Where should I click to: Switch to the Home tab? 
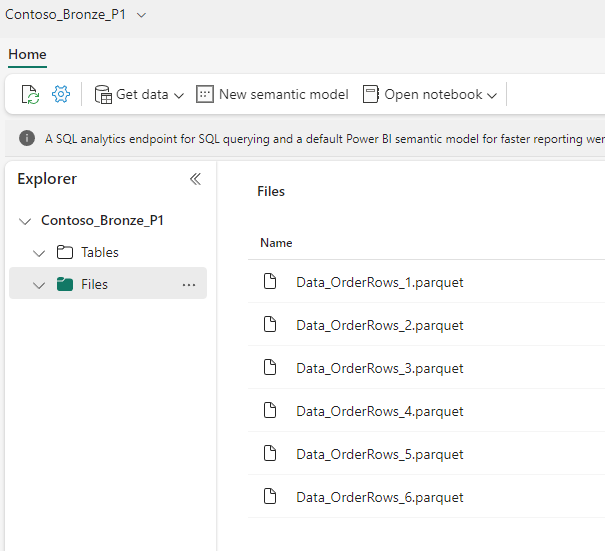point(27,55)
